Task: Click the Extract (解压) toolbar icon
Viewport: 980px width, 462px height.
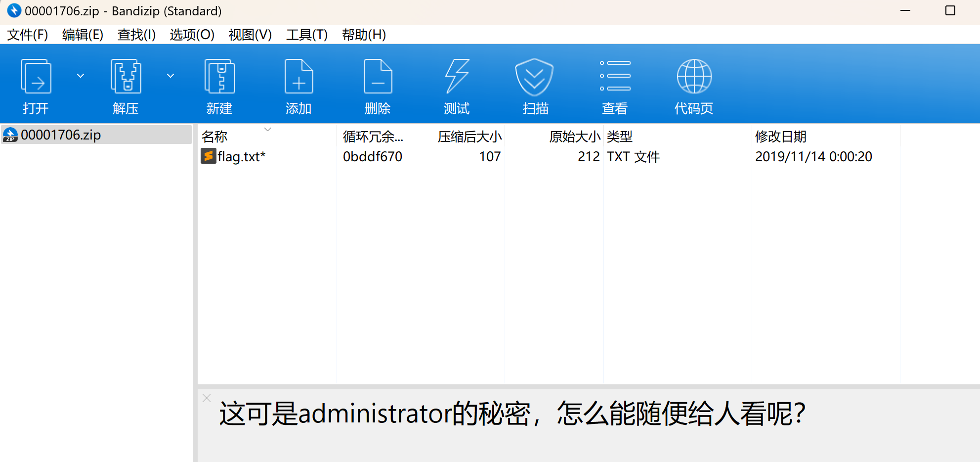Action: click(x=126, y=77)
